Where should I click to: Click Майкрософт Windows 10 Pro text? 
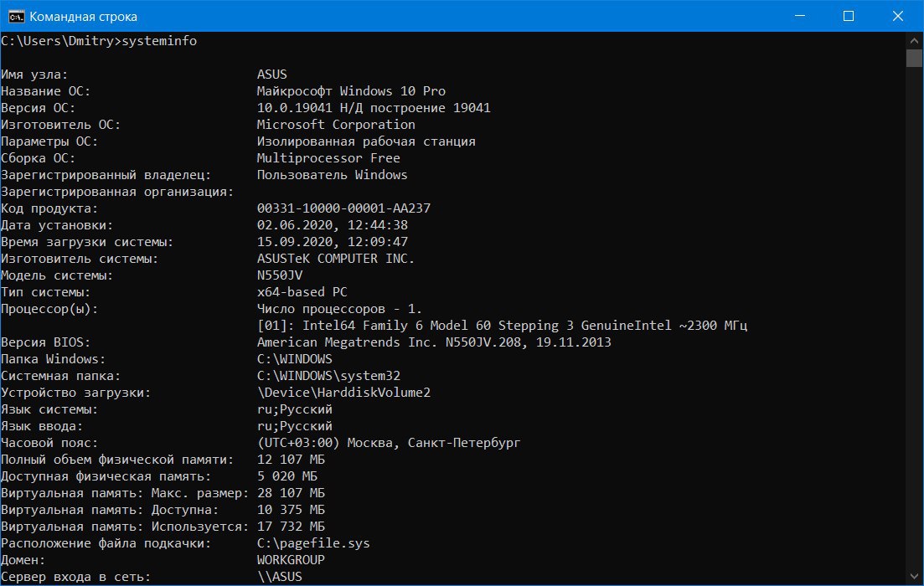[351, 90]
